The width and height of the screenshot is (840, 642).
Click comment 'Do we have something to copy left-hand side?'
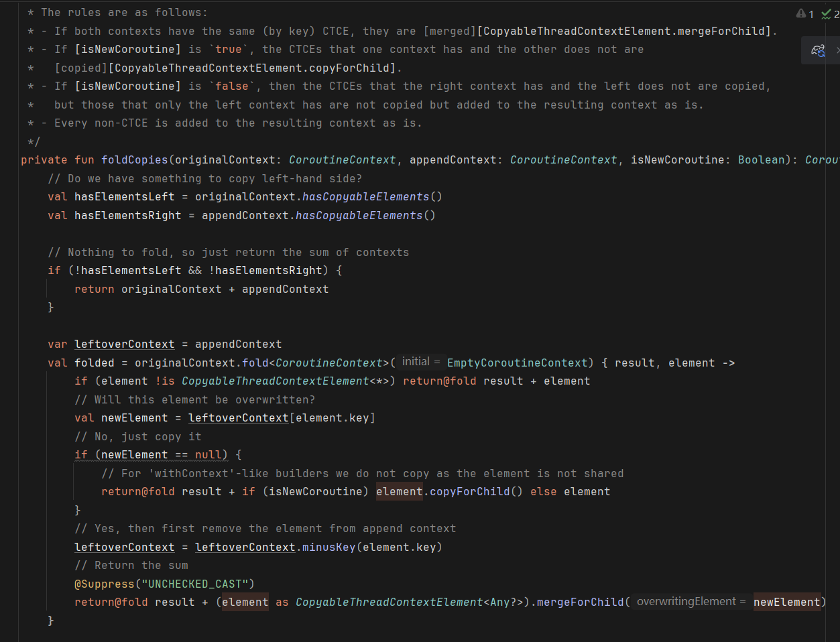pyautogui.click(x=204, y=178)
